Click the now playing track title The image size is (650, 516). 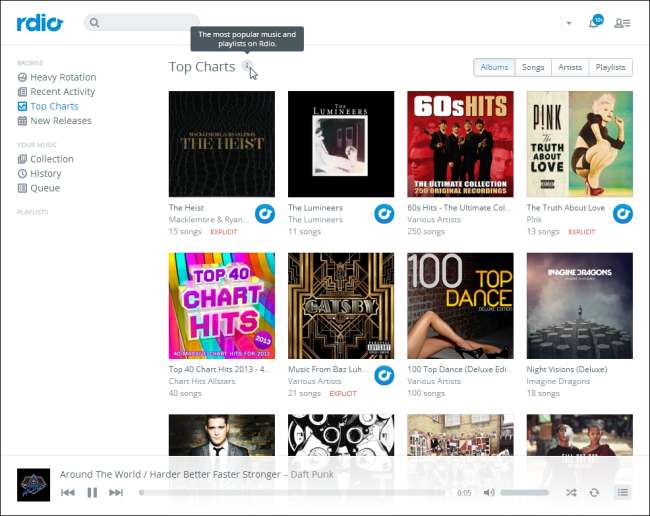pos(196,475)
